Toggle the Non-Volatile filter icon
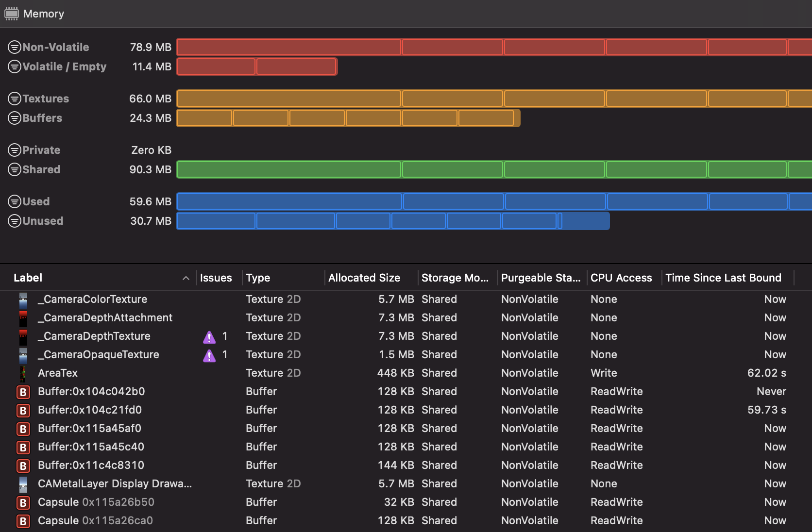 pyautogui.click(x=15, y=47)
